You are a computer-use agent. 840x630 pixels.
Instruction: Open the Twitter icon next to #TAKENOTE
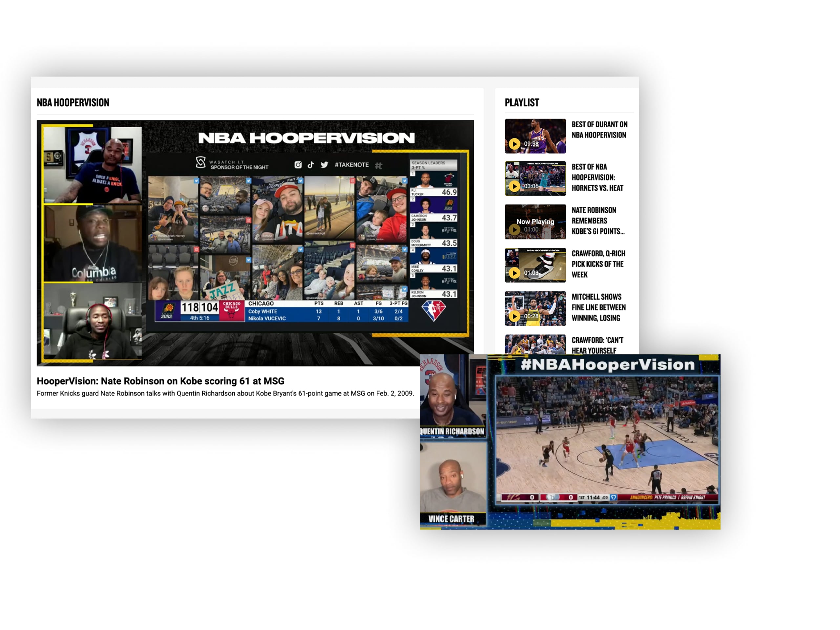[x=325, y=165]
